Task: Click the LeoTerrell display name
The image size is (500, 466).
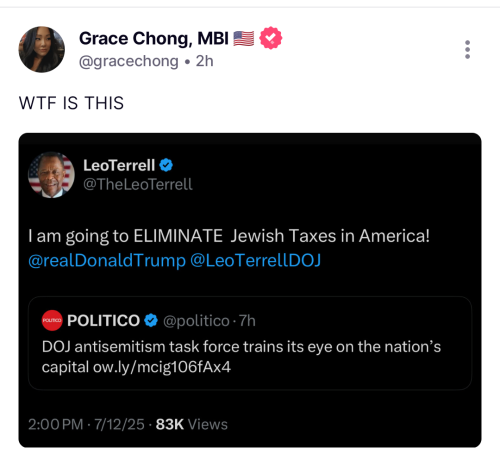Action: pos(119,165)
